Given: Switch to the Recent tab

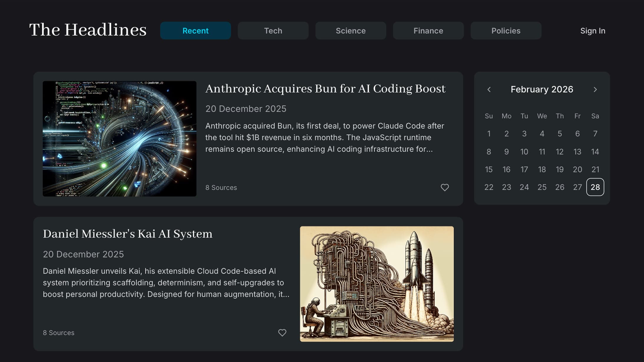Looking at the screenshot, I should coord(195,31).
